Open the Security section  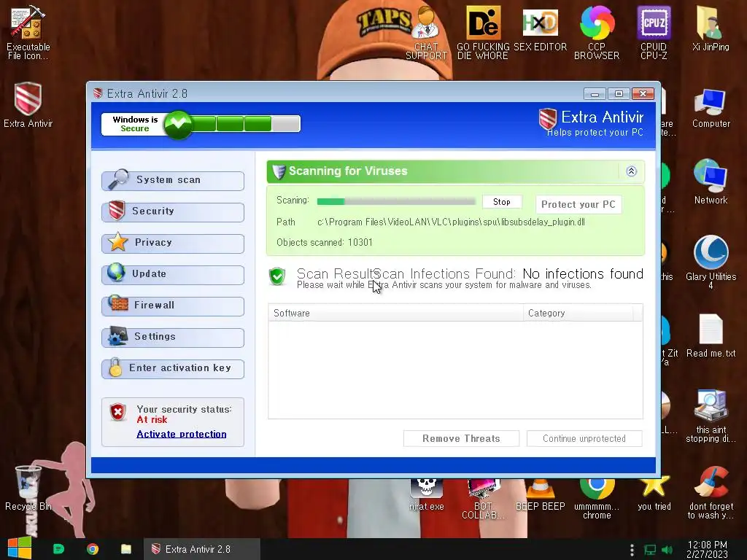(173, 212)
